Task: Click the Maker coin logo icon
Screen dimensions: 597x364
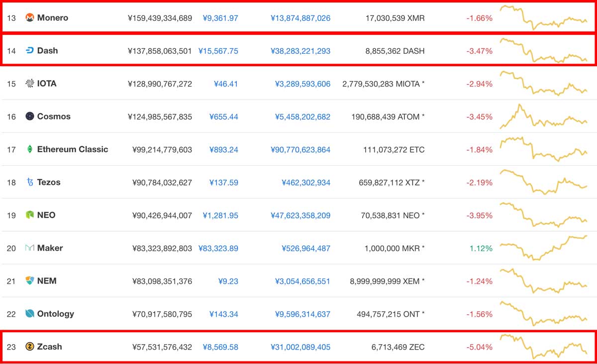Action: (x=29, y=248)
